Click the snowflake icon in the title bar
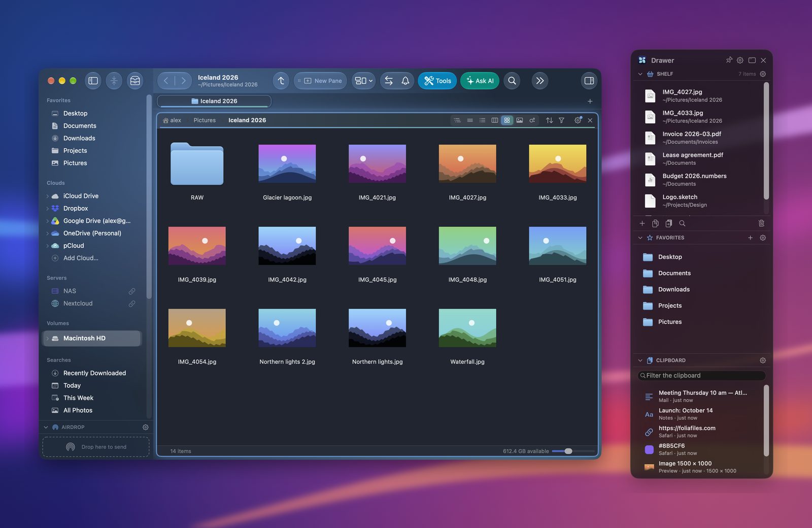 tap(114, 81)
